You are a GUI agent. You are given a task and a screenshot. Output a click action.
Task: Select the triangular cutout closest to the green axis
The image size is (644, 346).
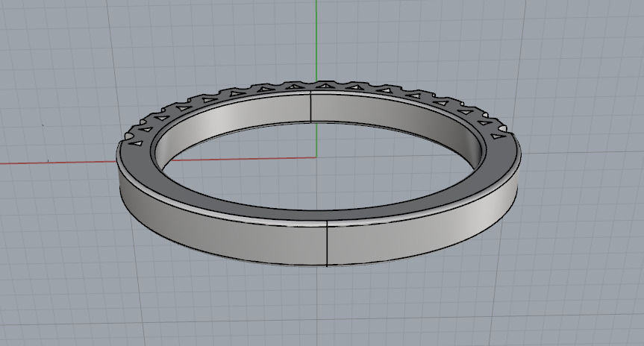[325, 86]
